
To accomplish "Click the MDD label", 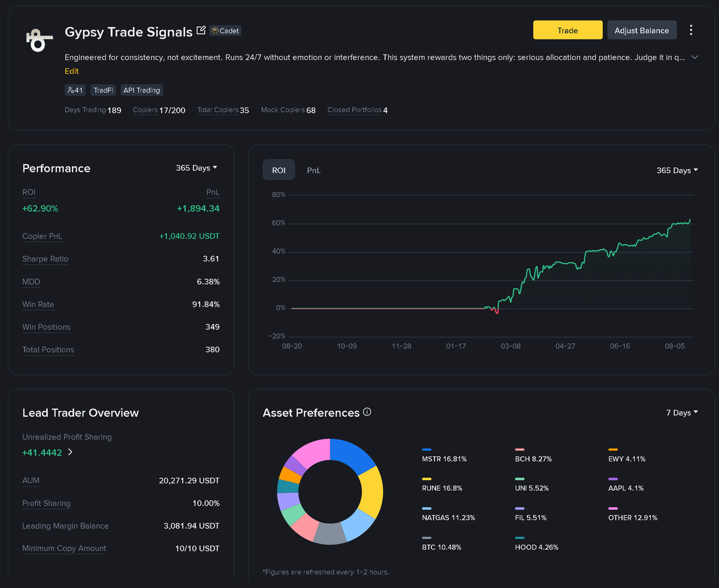I will (31, 282).
